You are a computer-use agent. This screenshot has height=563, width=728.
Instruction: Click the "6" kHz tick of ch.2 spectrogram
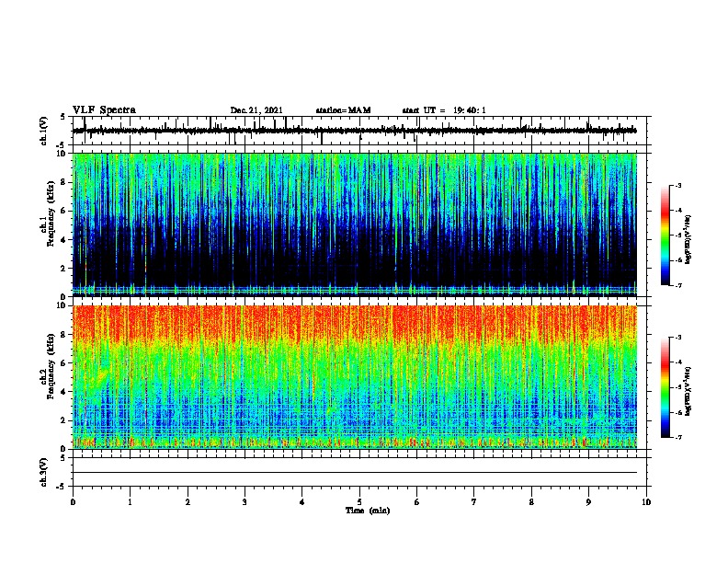point(64,363)
